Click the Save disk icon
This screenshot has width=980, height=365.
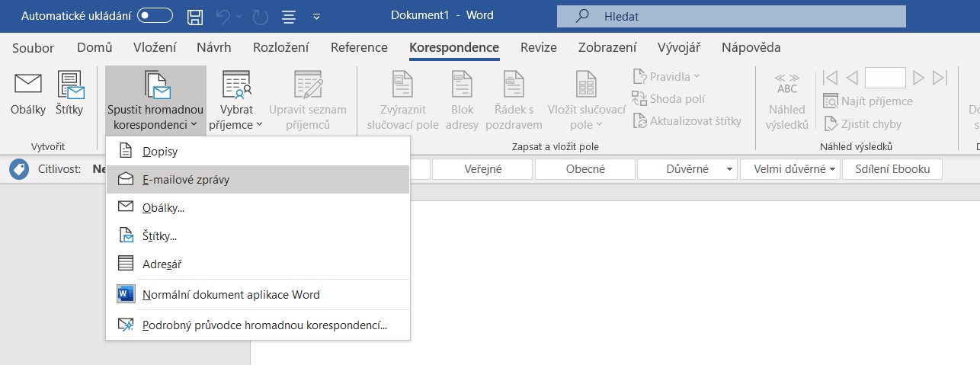pos(195,16)
